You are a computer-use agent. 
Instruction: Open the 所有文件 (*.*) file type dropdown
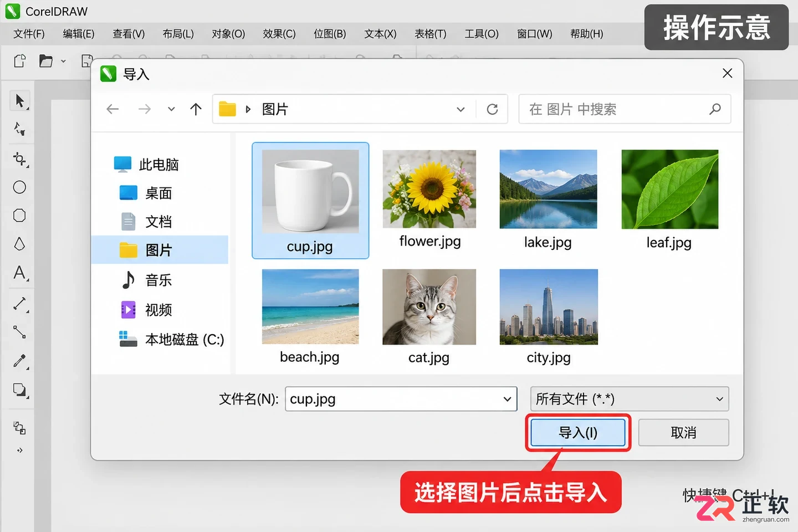pos(629,399)
